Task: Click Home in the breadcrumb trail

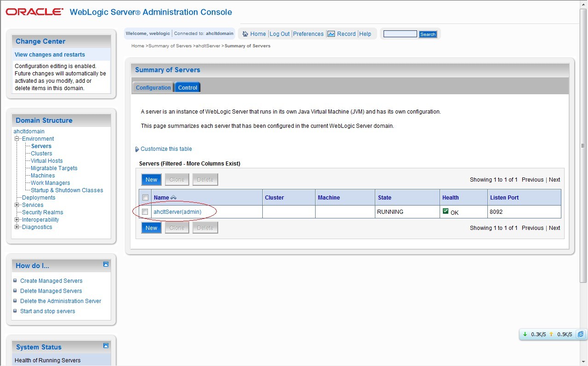Action: [x=138, y=46]
